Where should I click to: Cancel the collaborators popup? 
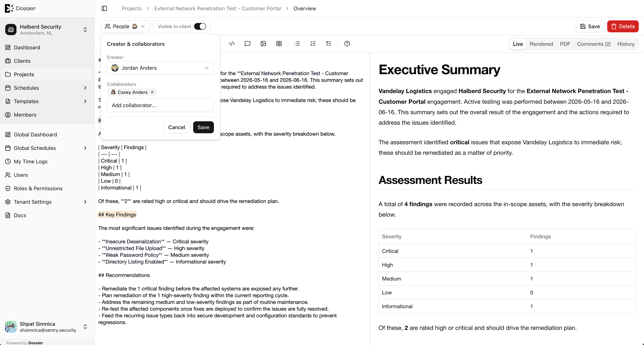pos(177,127)
